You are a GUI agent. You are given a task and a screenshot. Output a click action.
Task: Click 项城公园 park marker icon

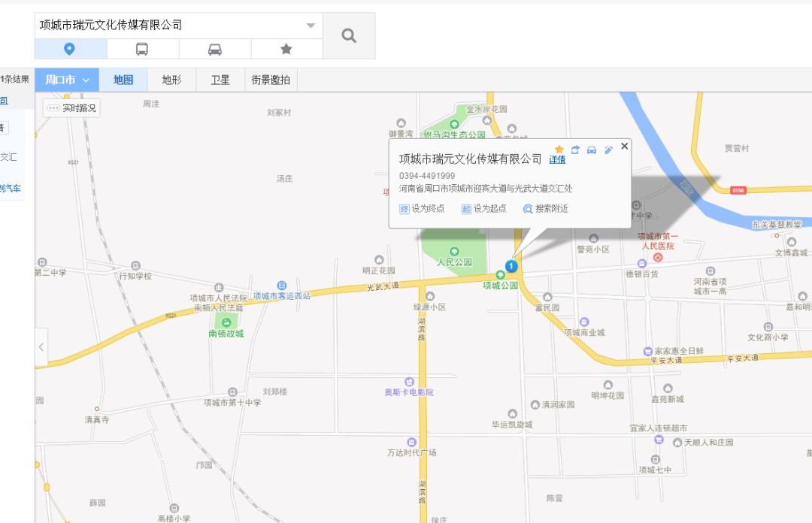pos(500,275)
